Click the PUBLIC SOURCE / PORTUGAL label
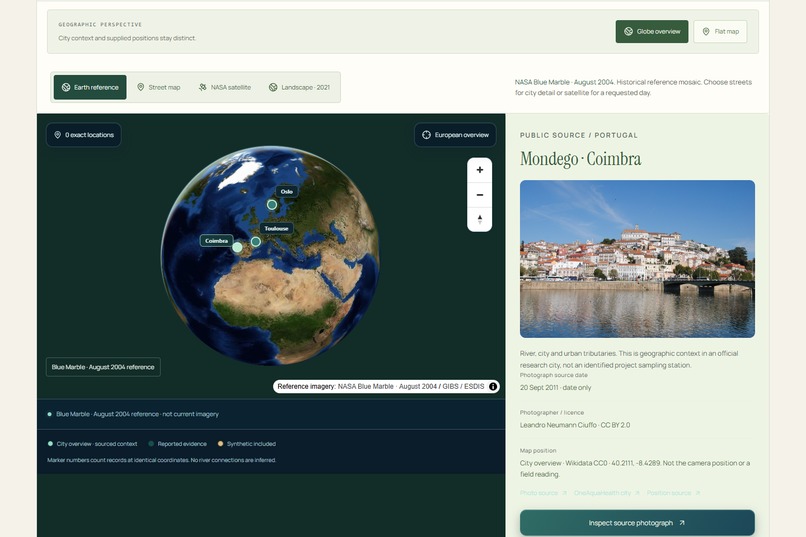Viewport: 806px width, 537px height. (578, 135)
